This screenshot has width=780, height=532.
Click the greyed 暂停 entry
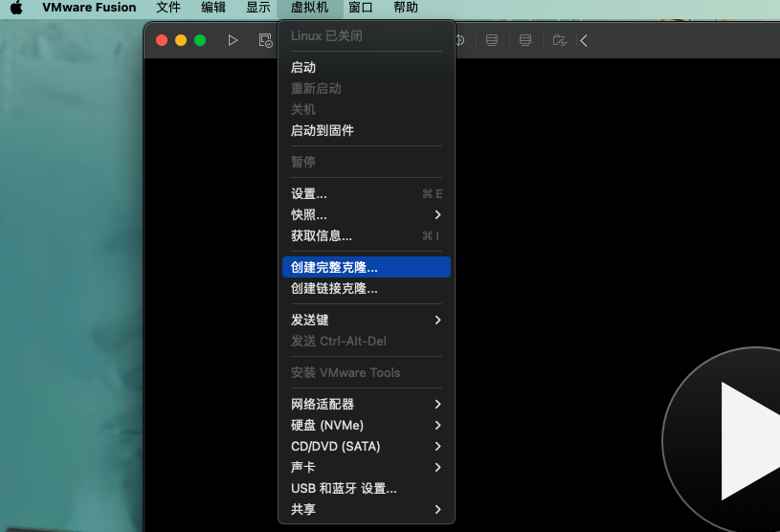(x=367, y=162)
